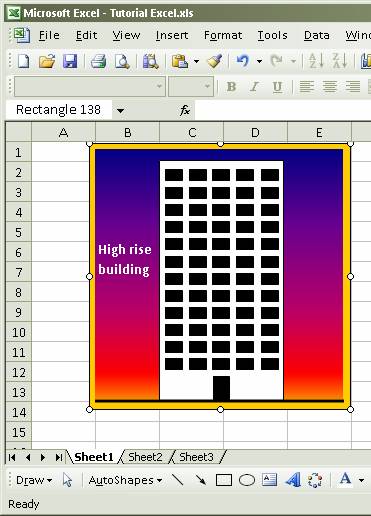Open the Font name combo box
This screenshot has width=371, height=516.
(90, 86)
